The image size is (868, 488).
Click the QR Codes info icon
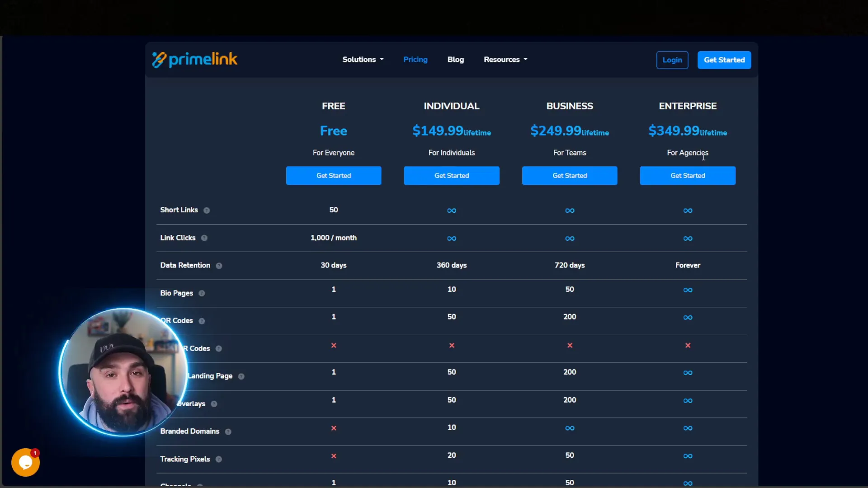coord(202,321)
